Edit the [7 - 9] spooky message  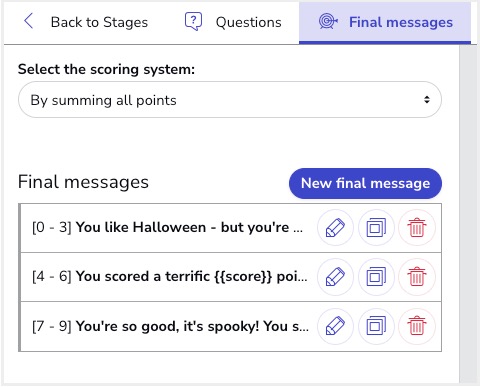click(x=335, y=326)
